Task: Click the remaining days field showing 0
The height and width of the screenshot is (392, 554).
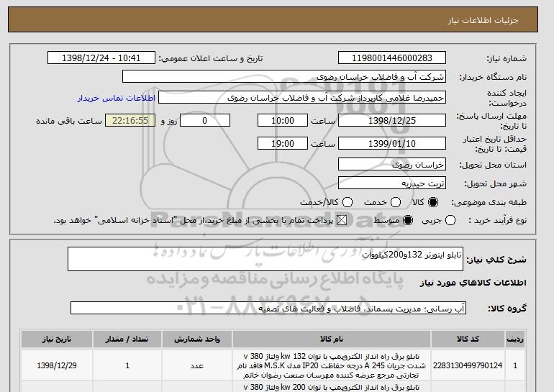Action: 205,120
